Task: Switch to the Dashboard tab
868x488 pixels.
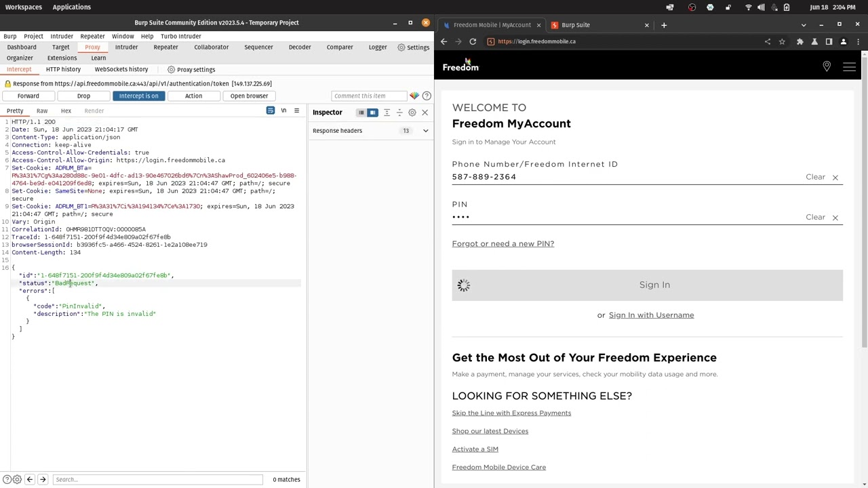Action: [x=22, y=47]
